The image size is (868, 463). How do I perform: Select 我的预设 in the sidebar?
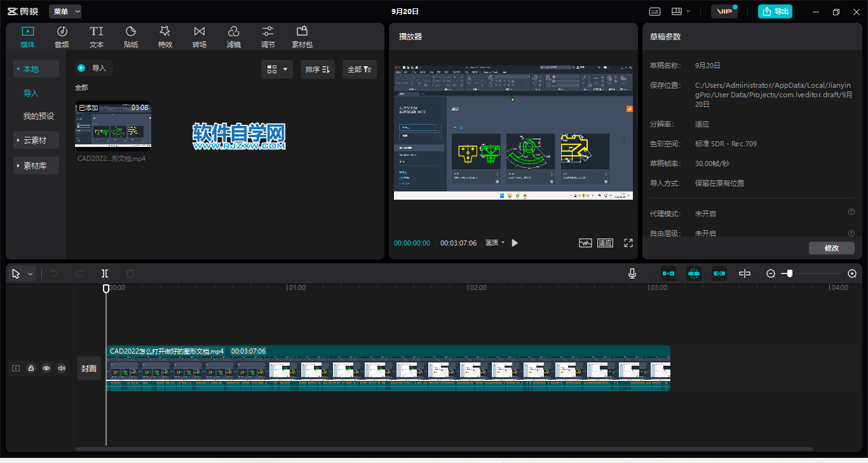tap(39, 116)
